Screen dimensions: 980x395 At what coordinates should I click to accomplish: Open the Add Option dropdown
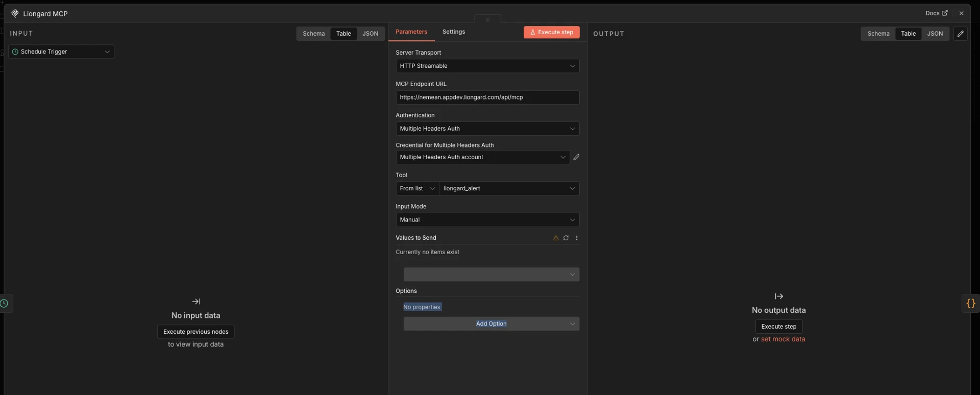[491, 324]
